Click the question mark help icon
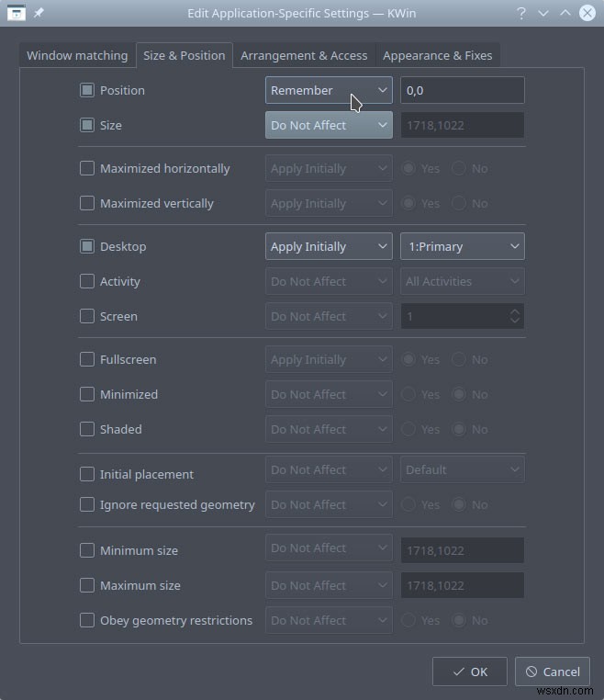Screen dimensions: 604x700 (x=520, y=13)
